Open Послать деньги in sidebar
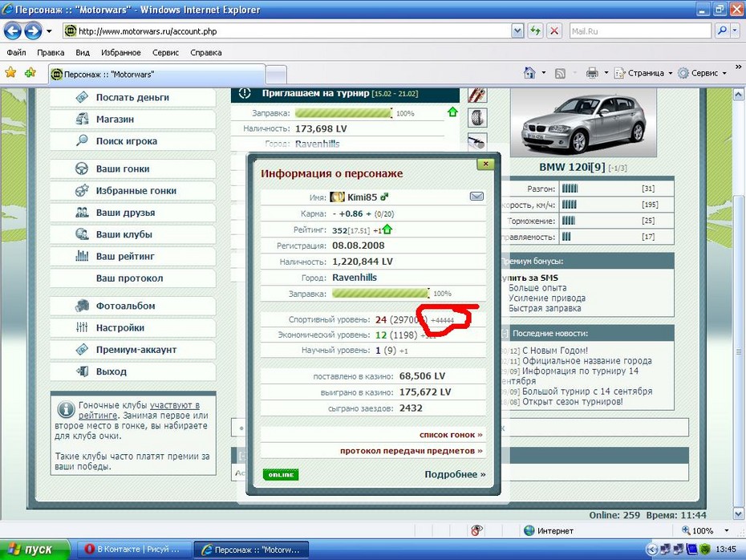Image resolution: width=746 pixels, height=560 pixels. point(132,97)
